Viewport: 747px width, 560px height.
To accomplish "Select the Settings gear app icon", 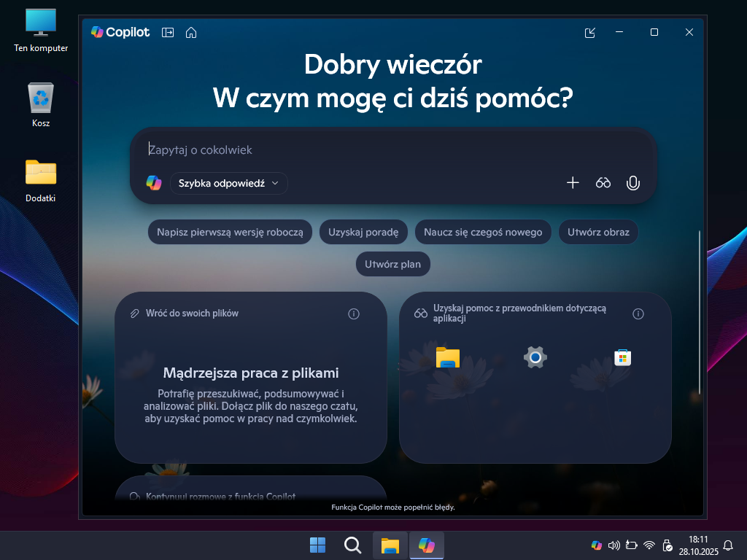I will coord(535,357).
